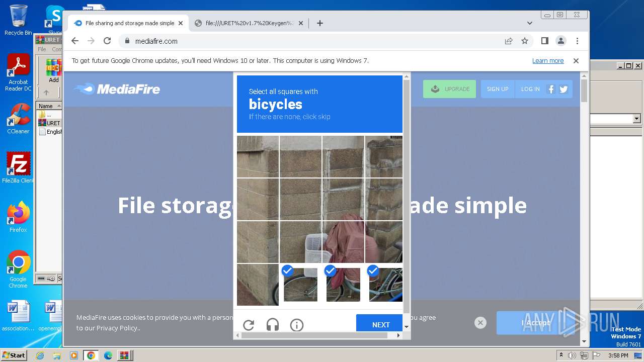Open WinRAR from the taskbar
This screenshot has height=362, width=644.
124,355
